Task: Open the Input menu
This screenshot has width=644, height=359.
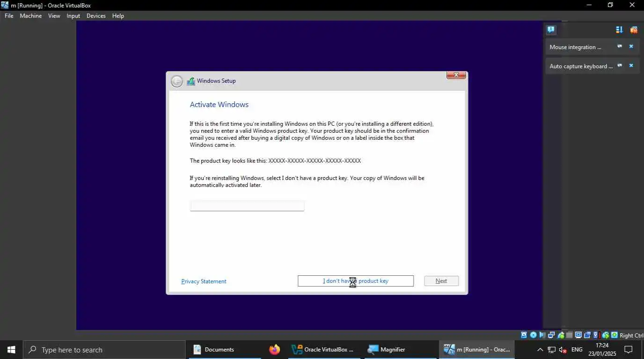Action: click(73, 15)
